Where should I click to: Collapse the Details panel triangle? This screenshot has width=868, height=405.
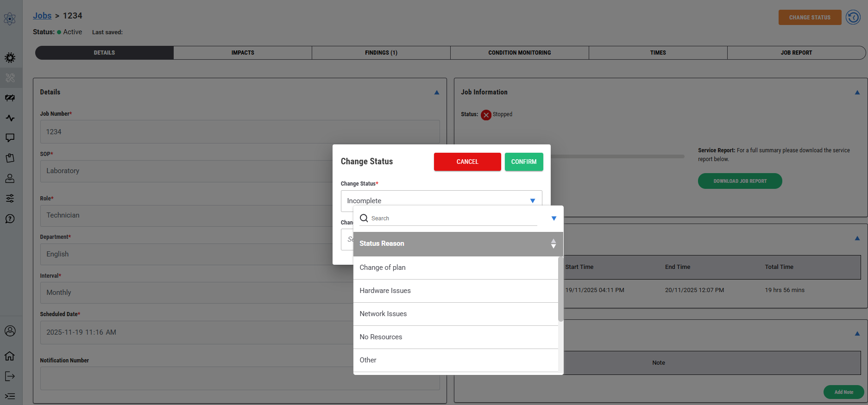coord(436,93)
